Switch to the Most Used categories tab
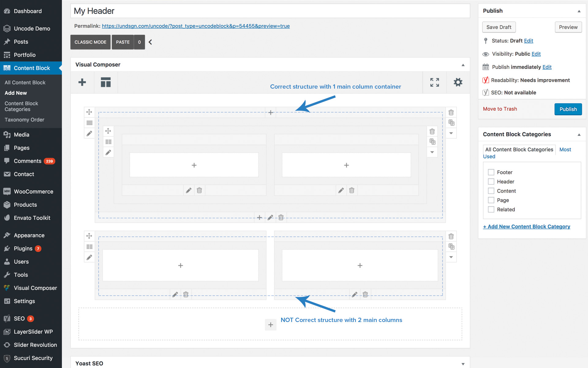Viewport: 588px width, 368px height. (565, 149)
